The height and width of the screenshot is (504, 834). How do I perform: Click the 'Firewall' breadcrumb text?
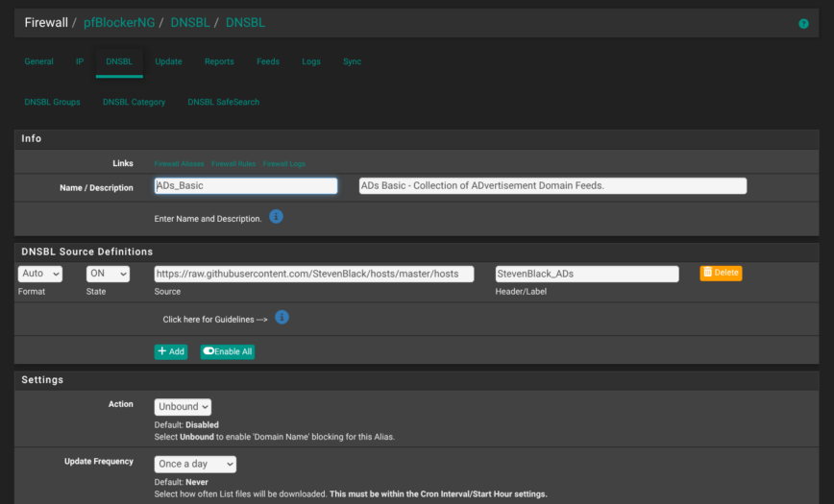(x=46, y=23)
